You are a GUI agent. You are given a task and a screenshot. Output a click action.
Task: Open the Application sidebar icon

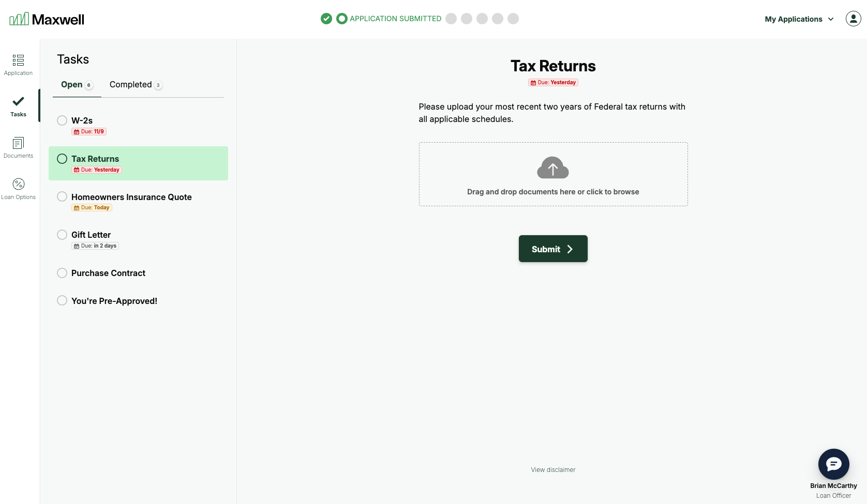(x=18, y=60)
